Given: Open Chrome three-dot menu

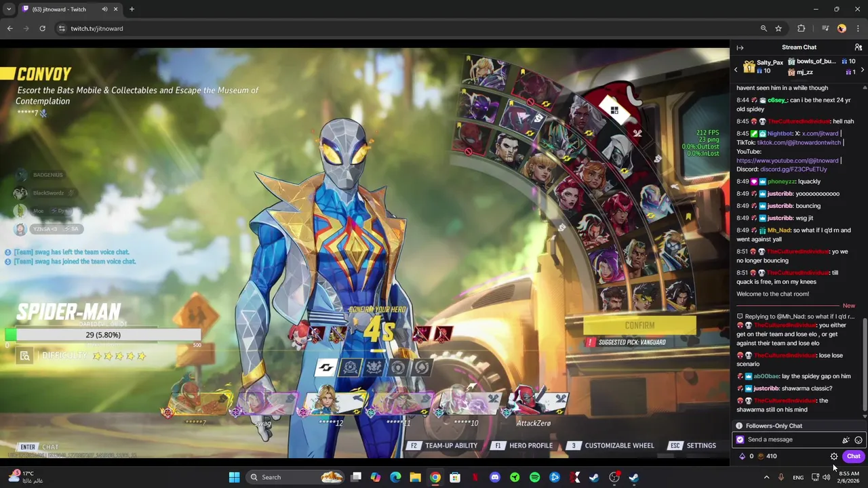Looking at the screenshot, I should (x=858, y=28).
